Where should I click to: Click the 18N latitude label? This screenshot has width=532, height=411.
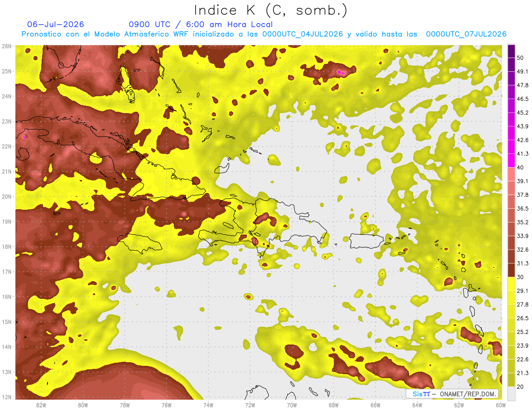(x=6, y=247)
